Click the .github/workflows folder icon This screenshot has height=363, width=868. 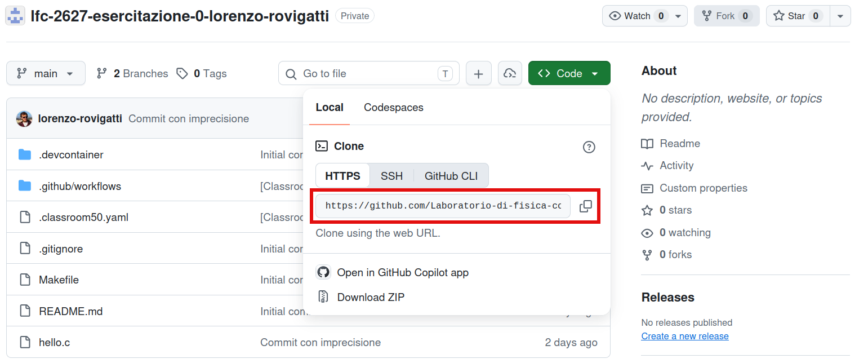click(25, 186)
